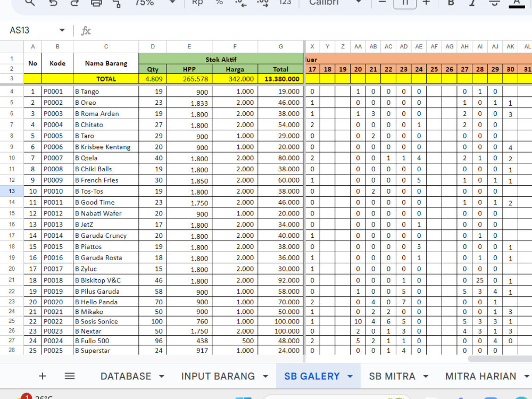Undo the last action
Viewport: 532px width, 399px height.
(53, 3)
